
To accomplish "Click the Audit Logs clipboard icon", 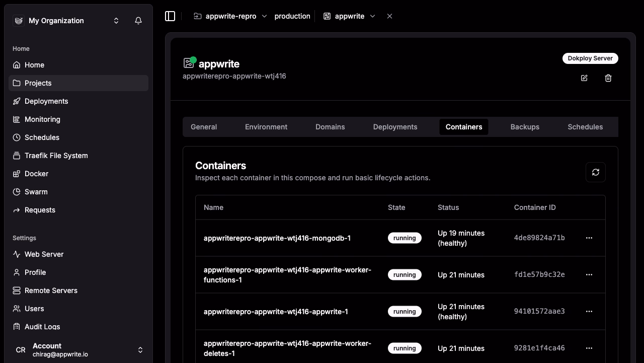I will [x=17, y=327].
